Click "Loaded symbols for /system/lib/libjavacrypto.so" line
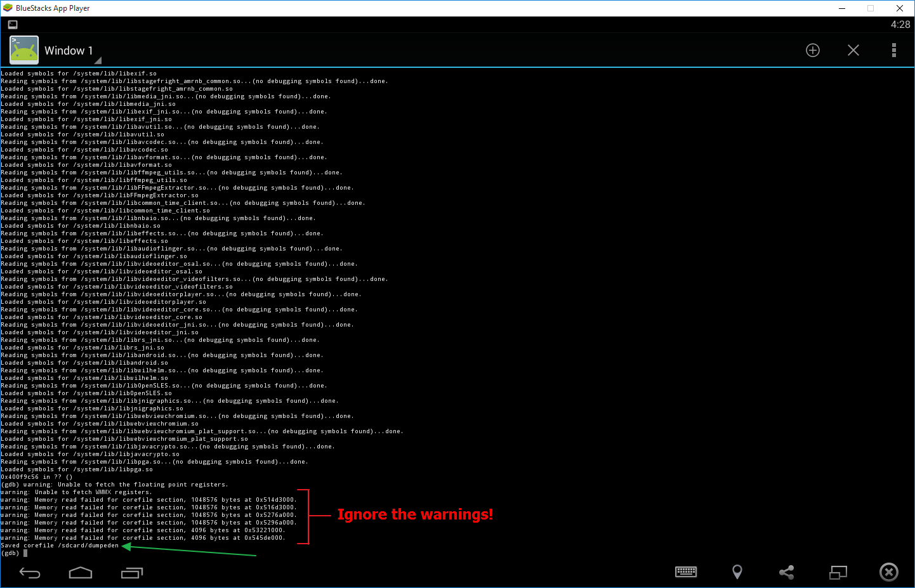Viewport: 915px width, 588px height. [x=90, y=454]
